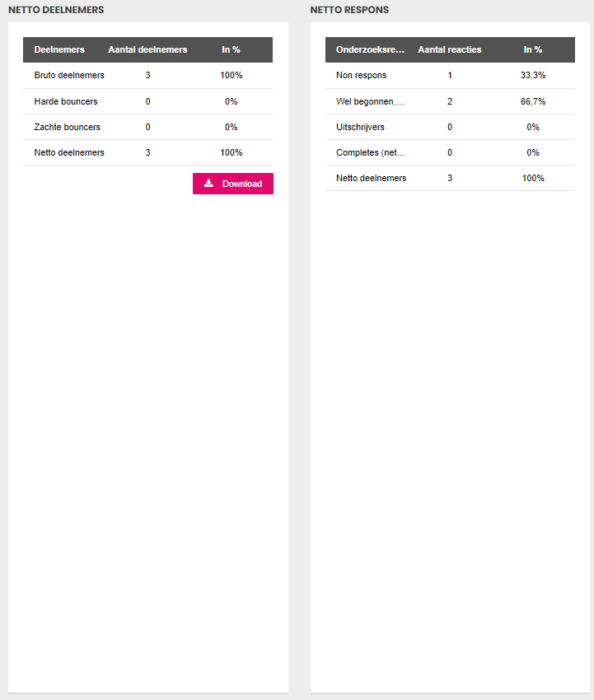Select Netto deelnemers row in left table
The height and width of the screenshot is (700, 594).
point(147,152)
